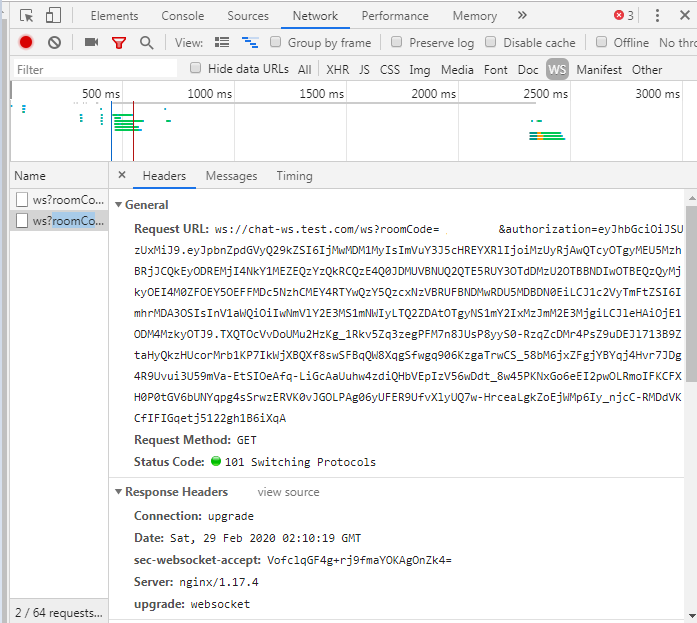The height and width of the screenshot is (623, 697).
Task: Click the sec-websocket-accept header value
Action: pyautogui.click(x=359, y=560)
